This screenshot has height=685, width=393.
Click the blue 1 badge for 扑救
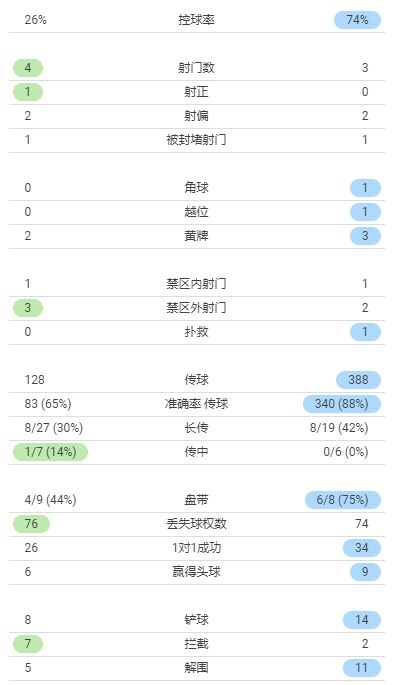point(365,332)
